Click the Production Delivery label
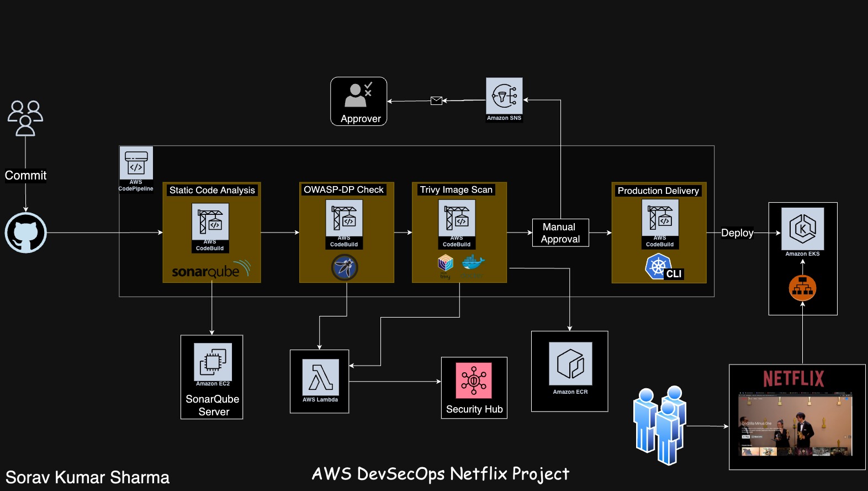This screenshot has width=868, height=491. click(658, 191)
